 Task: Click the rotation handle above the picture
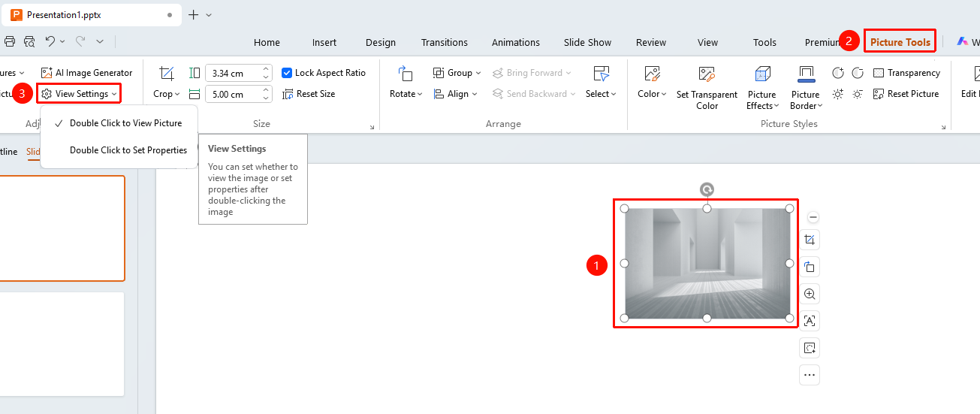point(707,189)
